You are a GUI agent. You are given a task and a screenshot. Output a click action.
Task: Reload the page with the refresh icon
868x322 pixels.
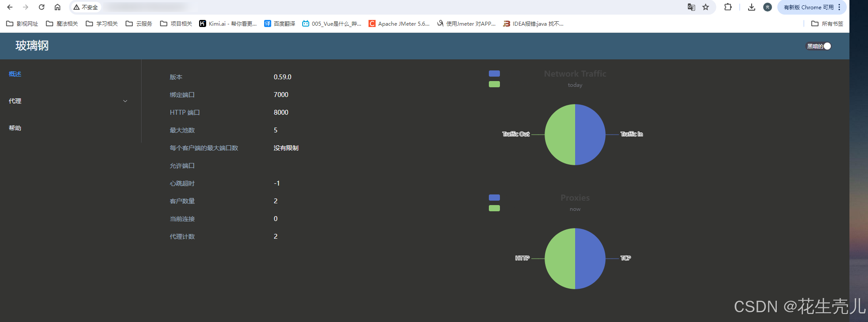coord(42,7)
